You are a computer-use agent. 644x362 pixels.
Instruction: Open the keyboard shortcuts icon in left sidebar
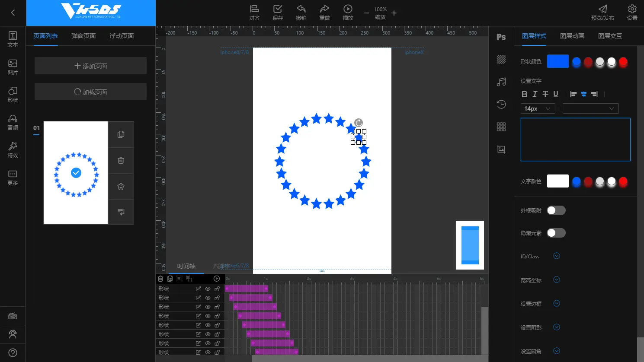13,316
